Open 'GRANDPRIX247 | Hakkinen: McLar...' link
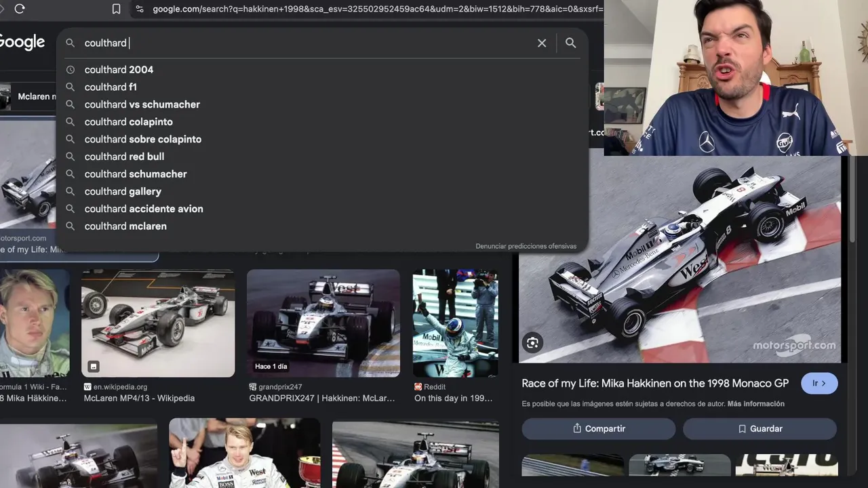This screenshot has height=488, width=868. coord(322,398)
